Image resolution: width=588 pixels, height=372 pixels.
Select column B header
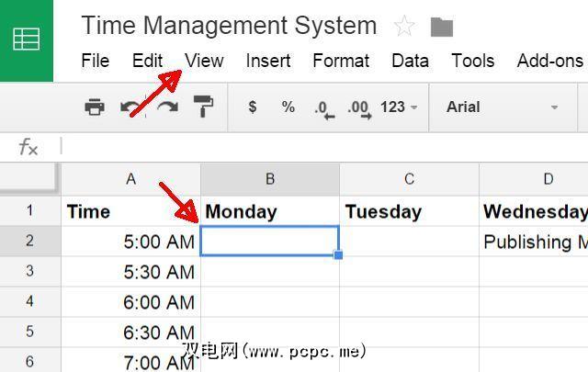pyautogui.click(x=270, y=179)
